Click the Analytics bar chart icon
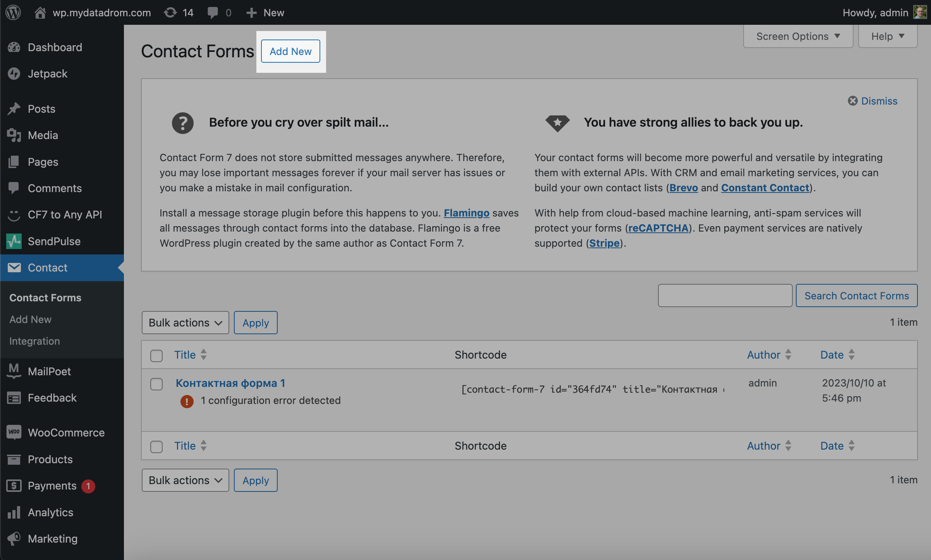This screenshot has height=560, width=931. coord(14,512)
